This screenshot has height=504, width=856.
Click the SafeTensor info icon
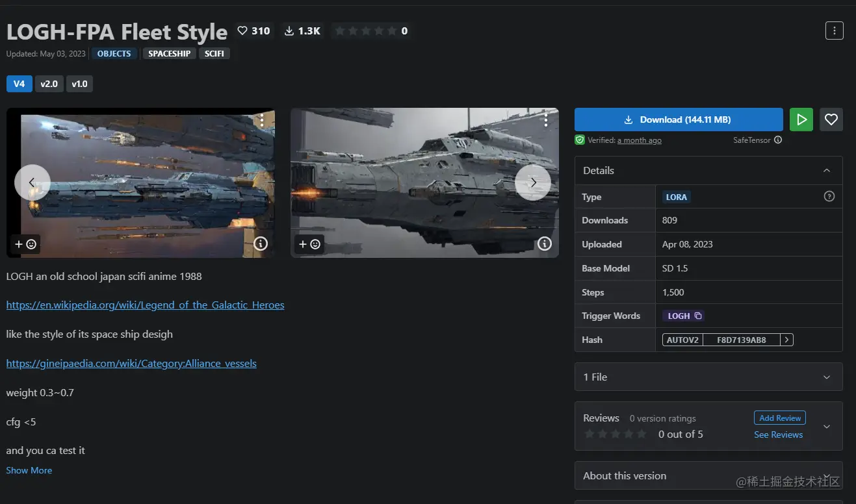778,140
